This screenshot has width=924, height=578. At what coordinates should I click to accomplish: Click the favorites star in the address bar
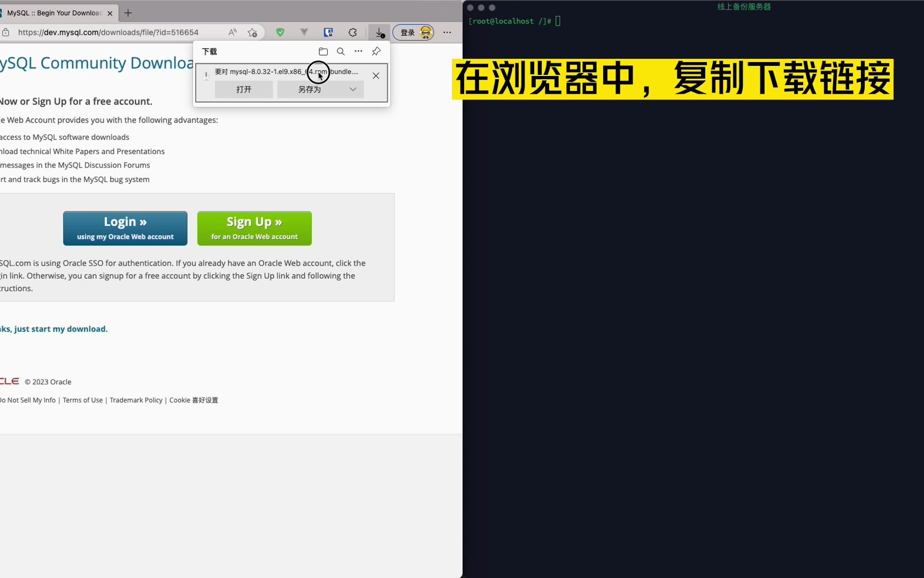[252, 32]
